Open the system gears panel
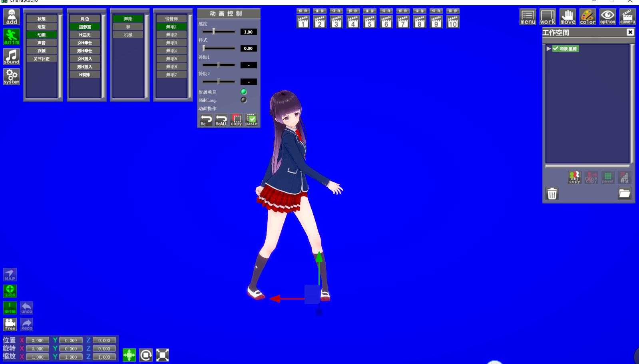The width and height of the screenshot is (639, 364). point(12,77)
